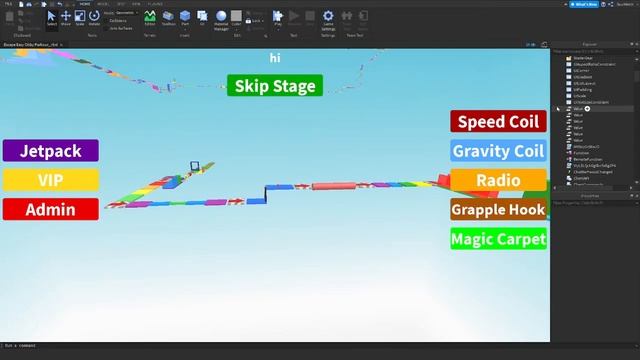Image resolution: width=640 pixels, height=360 pixels.
Task: Select UITextSizeConstraint in Explorer
Action: (591, 102)
